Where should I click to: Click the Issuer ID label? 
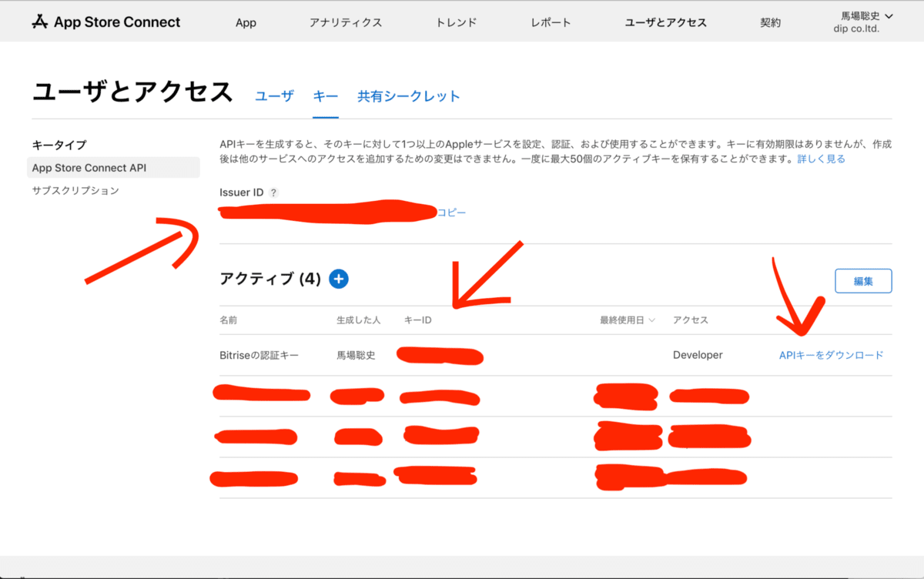pos(241,192)
